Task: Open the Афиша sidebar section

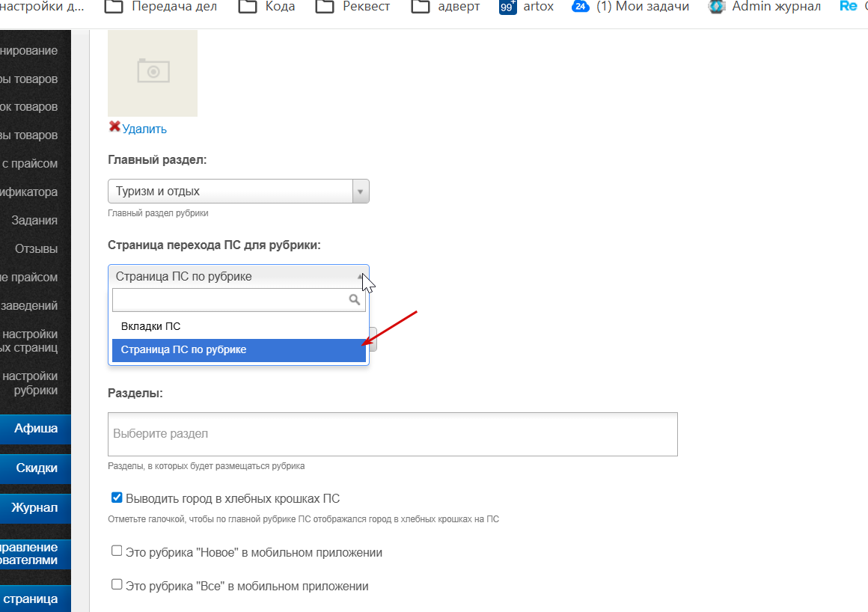Action: tap(35, 429)
